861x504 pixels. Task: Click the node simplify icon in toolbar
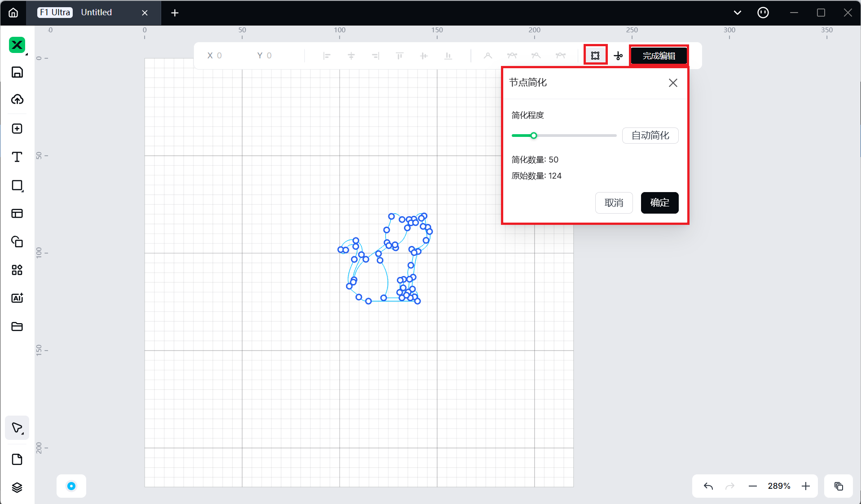click(595, 56)
